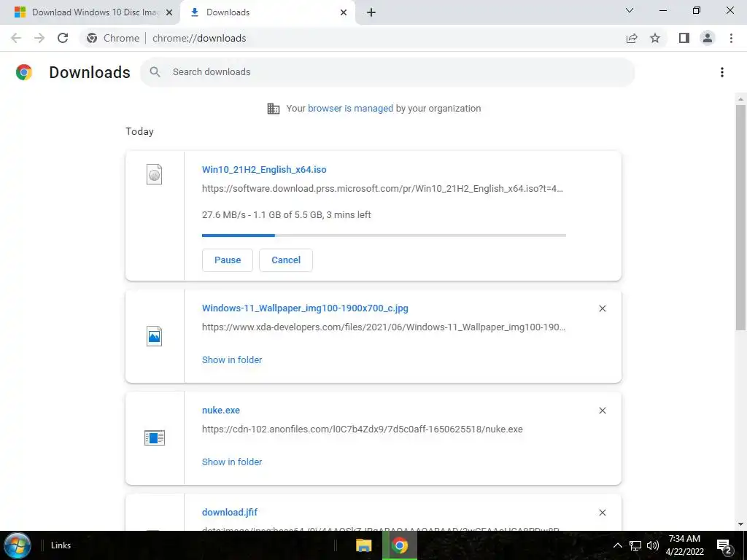Open the side panel icon
This screenshot has width=747, height=560.
click(684, 38)
